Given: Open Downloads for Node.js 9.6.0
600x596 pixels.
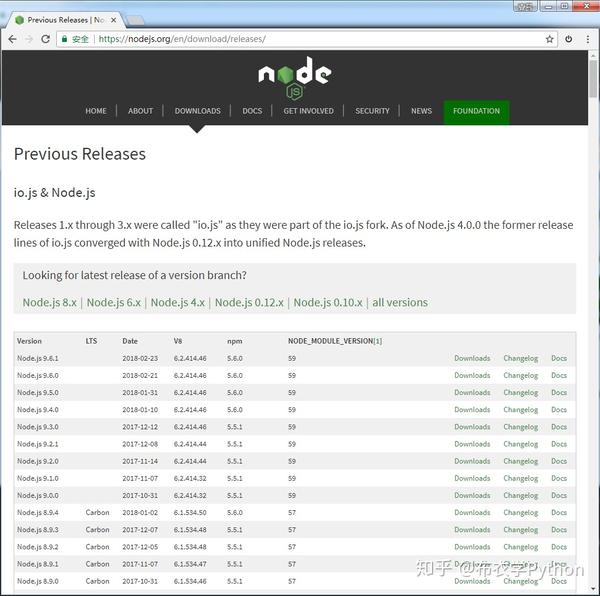Looking at the screenshot, I should click(x=472, y=376).
